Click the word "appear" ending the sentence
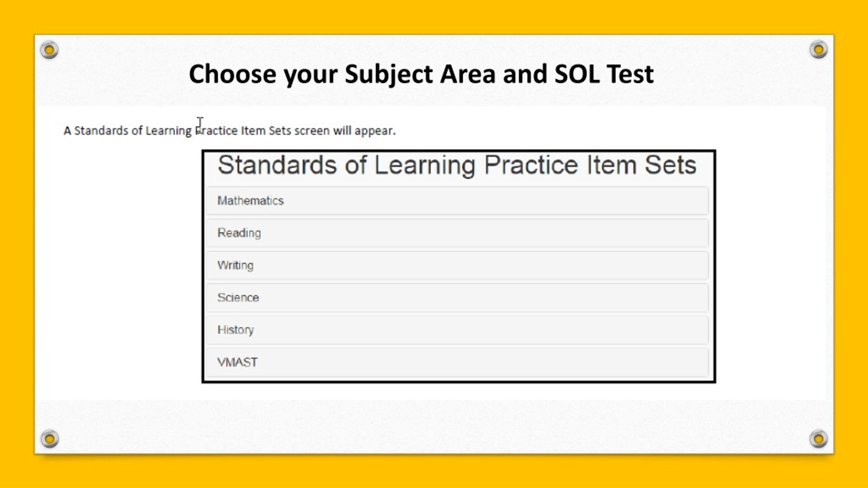This screenshot has height=488, width=868. pos(373,131)
